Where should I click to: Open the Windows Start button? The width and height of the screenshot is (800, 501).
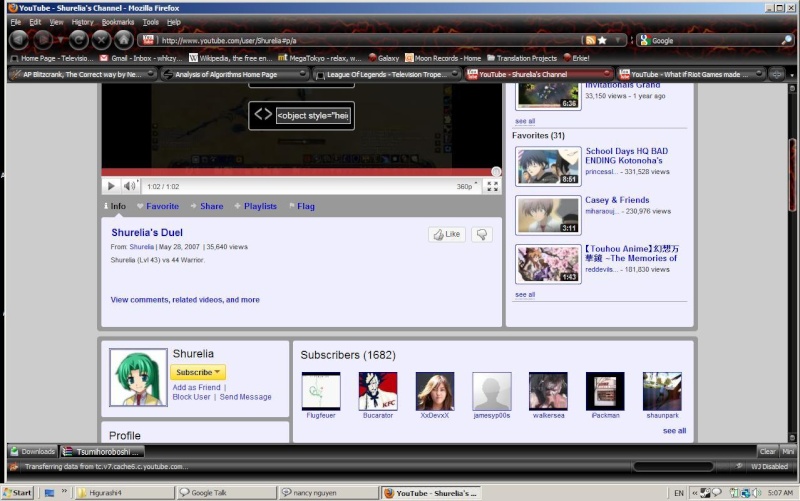pyautogui.click(x=17, y=492)
